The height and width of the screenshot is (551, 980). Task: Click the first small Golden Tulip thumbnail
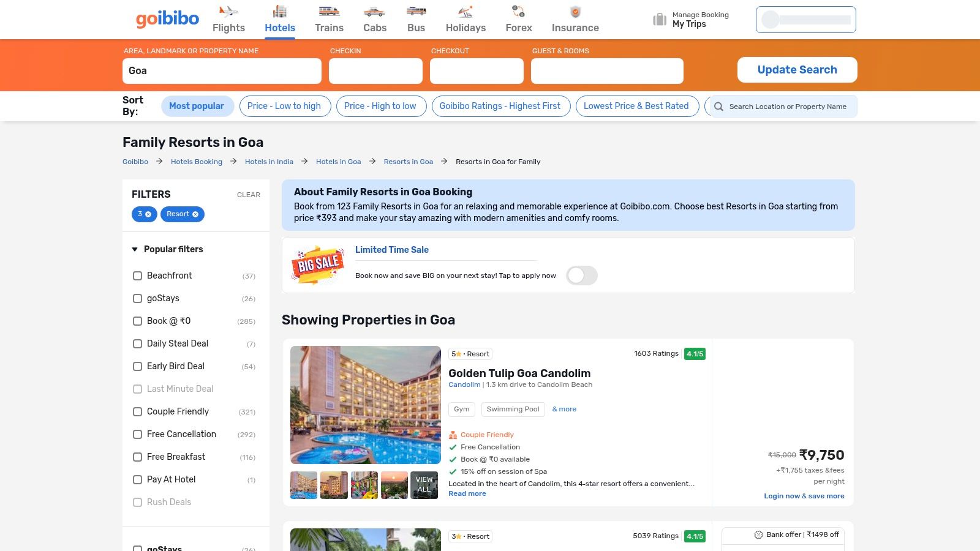click(304, 485)
